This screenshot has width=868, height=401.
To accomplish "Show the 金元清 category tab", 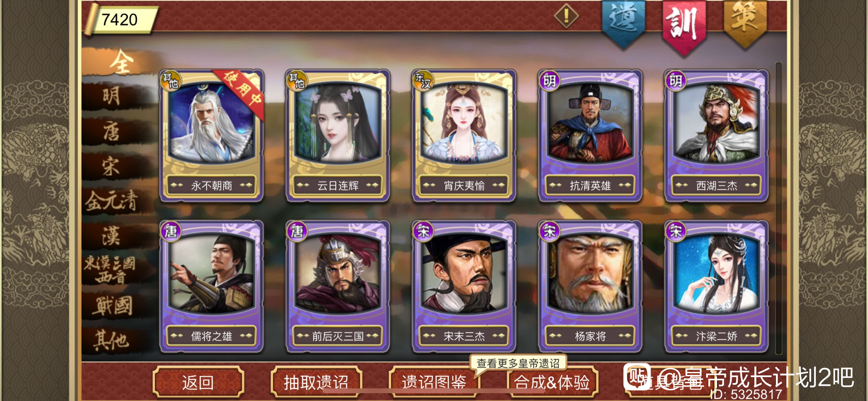I will coord(112,201).
